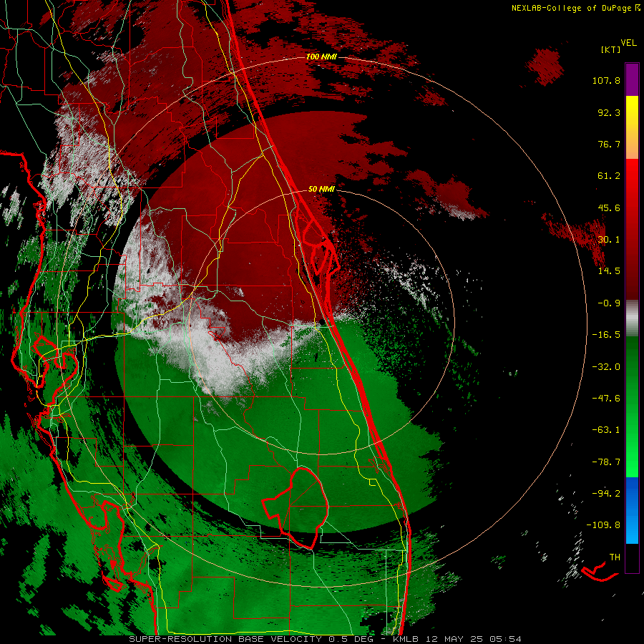Click the -32.0 velocity scale value

coord(606,367)
